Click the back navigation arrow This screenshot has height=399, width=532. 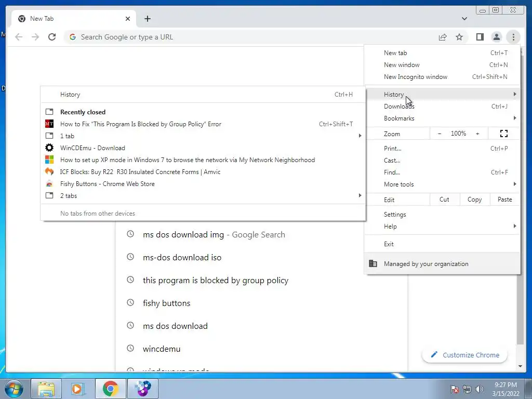point(19,37)
